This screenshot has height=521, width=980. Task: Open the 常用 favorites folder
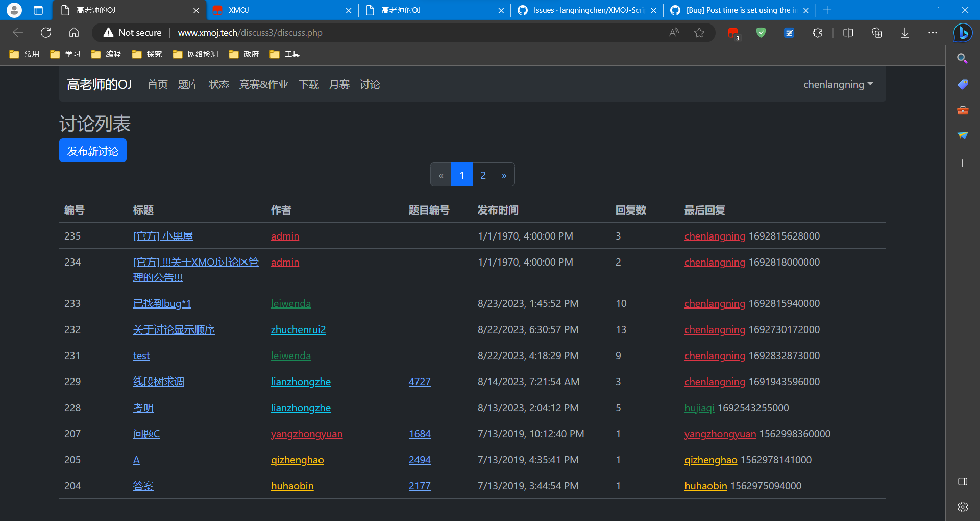[x=24, y=54]
